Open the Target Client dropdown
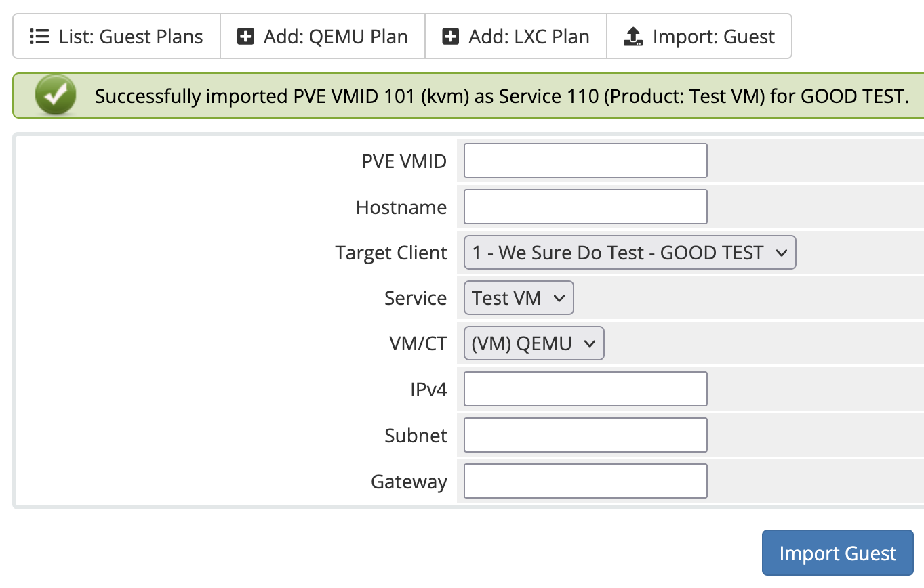Viewport: 924px width, 588px height. point(628,252)
